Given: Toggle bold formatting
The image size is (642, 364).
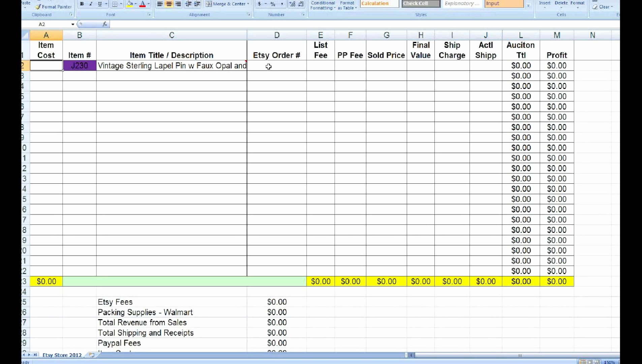Looking at the screenshot, I should (82, 4).
